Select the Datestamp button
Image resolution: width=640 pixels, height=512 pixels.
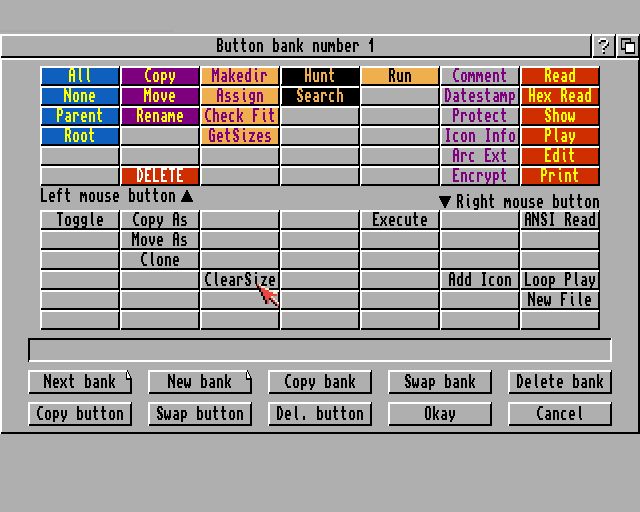coord(480,96)
